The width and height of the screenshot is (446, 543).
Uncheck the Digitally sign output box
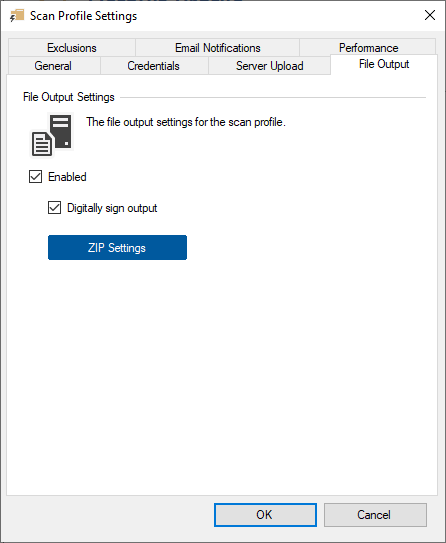[54, 208]
